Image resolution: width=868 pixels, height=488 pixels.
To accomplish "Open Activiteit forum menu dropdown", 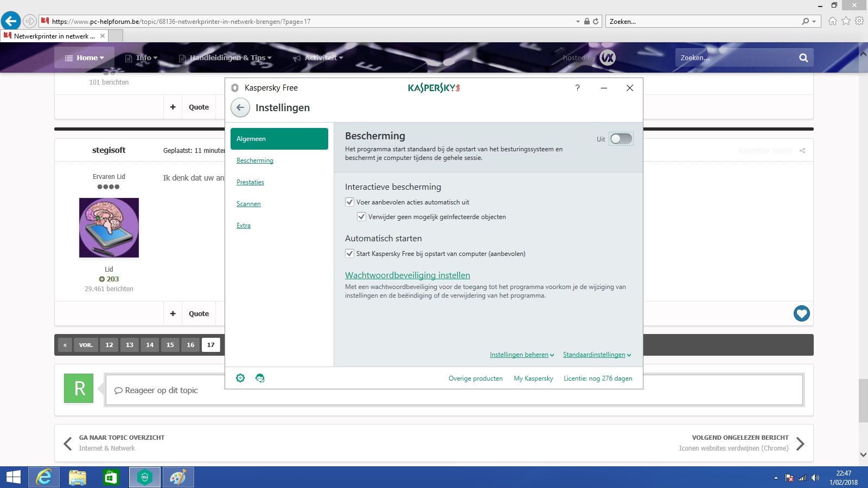I will point(318,57).
